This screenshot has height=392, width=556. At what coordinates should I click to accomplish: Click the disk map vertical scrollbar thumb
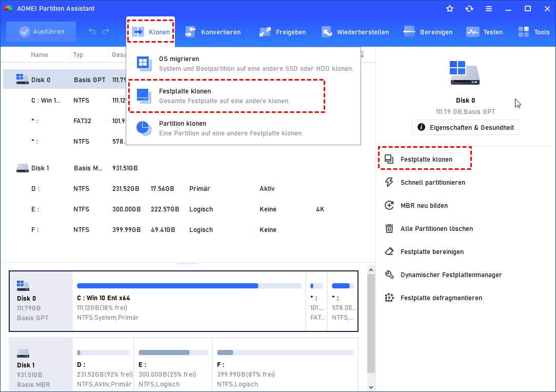tap(371, 323)
